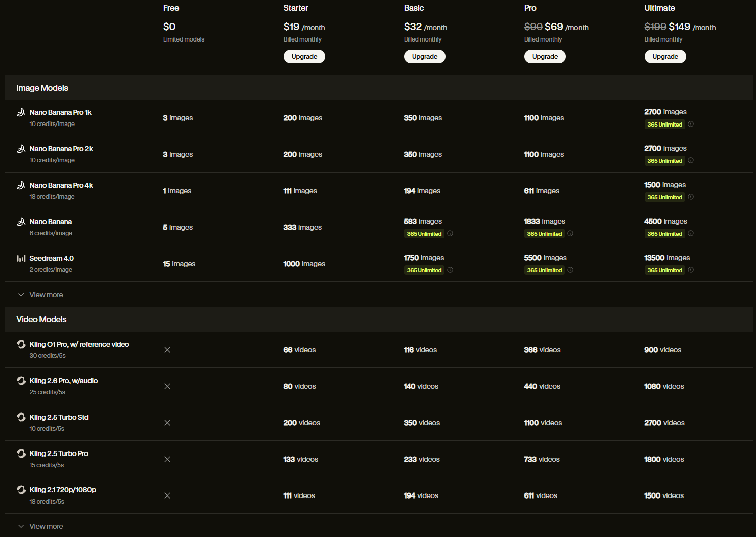Click the Nano Banana Pro 1k model icon
The image size is (756, 537).
tap(21, 112)
